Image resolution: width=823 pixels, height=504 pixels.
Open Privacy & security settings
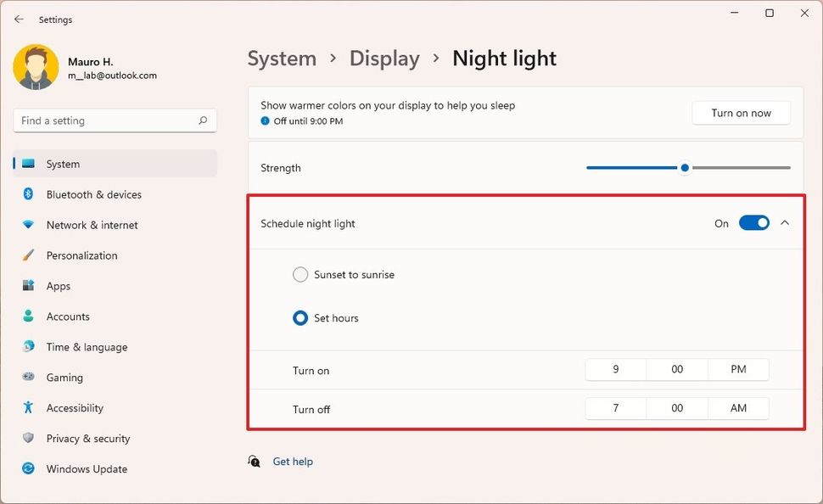pos(87,439)
